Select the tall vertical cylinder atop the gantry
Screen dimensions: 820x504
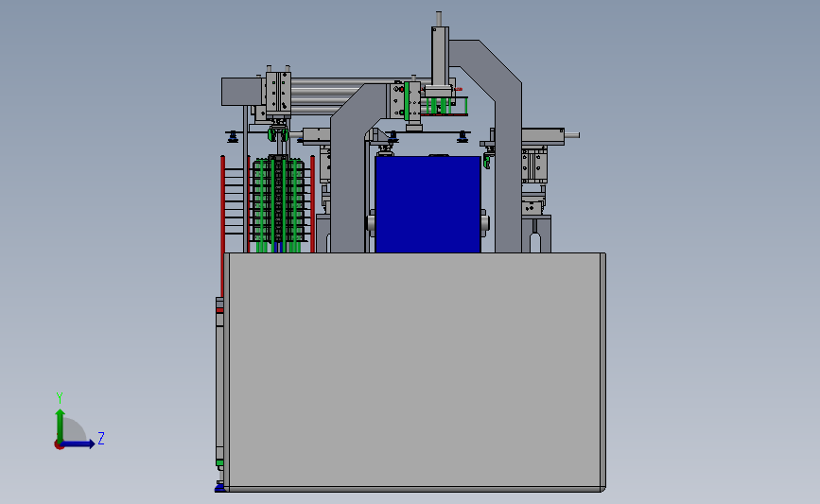(x=440, y=55)
